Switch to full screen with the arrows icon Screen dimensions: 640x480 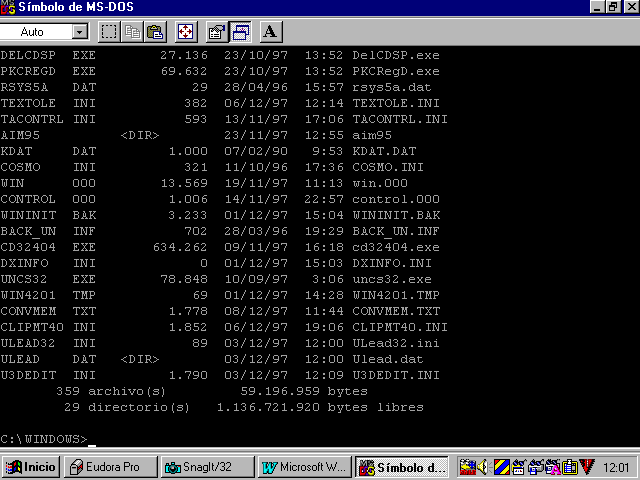click(x=186, y=32)
